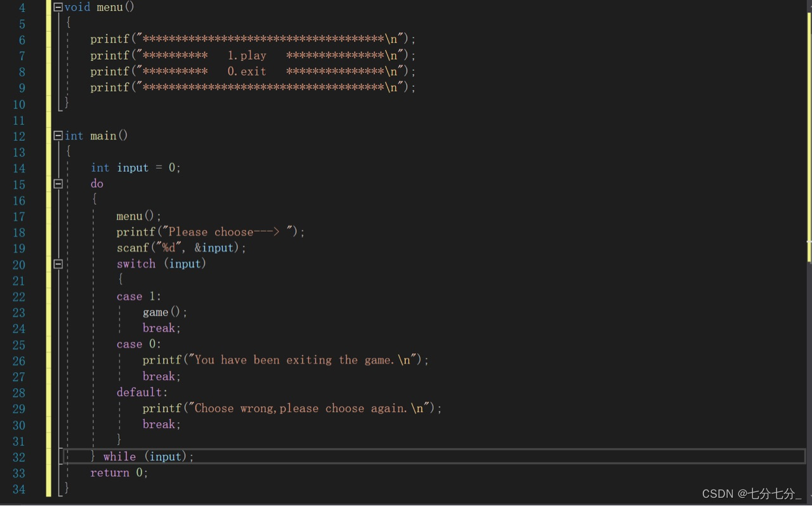Click the 'while (input);' statement
Image resolution: width=812 pixels, height=506 pixels.
(x=148, y=457)
